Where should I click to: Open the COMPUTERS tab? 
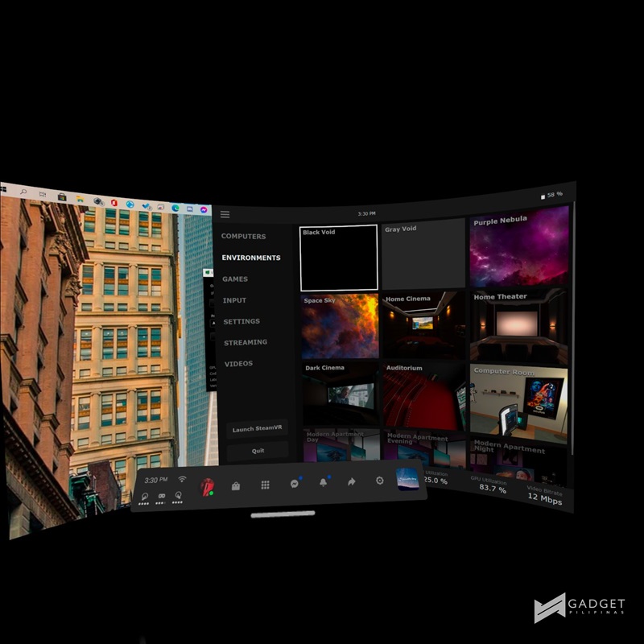(x=244, y=236)
